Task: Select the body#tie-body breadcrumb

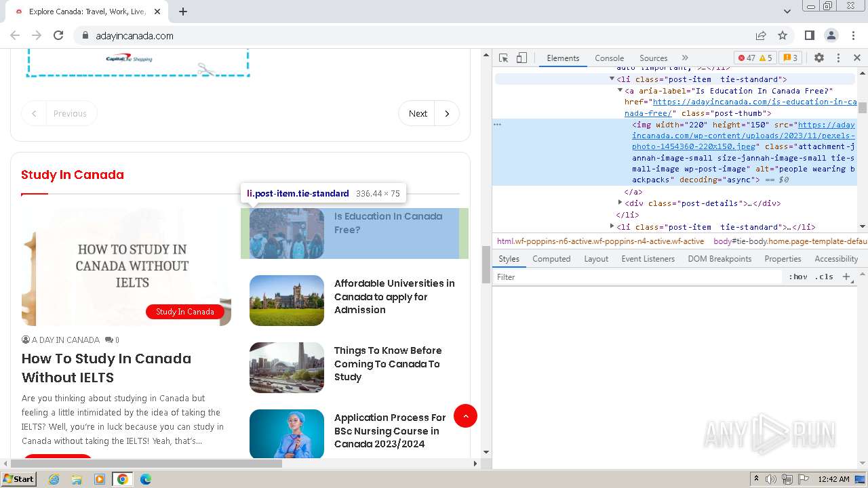Action: (x=790, y=241)
